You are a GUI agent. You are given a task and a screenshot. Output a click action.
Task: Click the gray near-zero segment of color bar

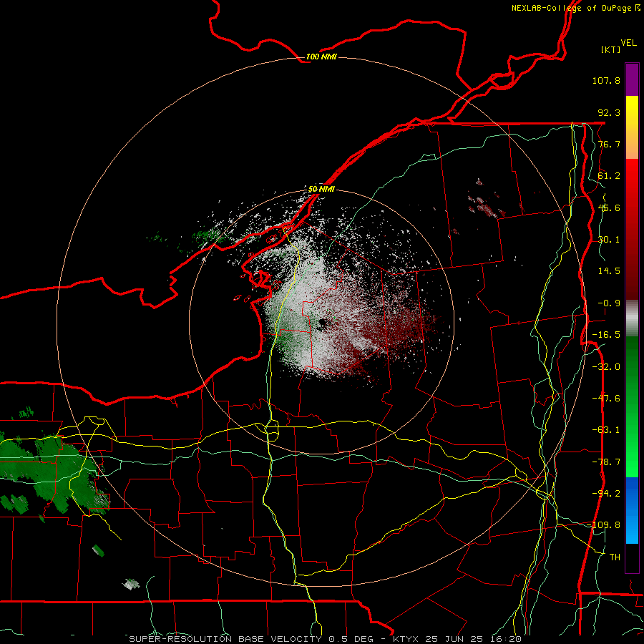632,318
